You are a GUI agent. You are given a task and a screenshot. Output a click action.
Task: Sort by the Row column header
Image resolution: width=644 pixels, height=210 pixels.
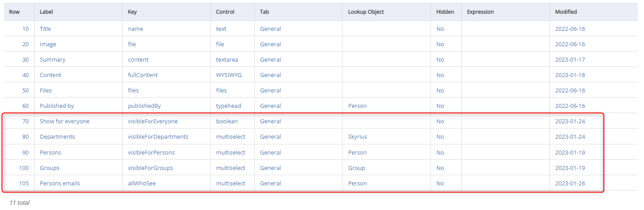coord(14,12)
